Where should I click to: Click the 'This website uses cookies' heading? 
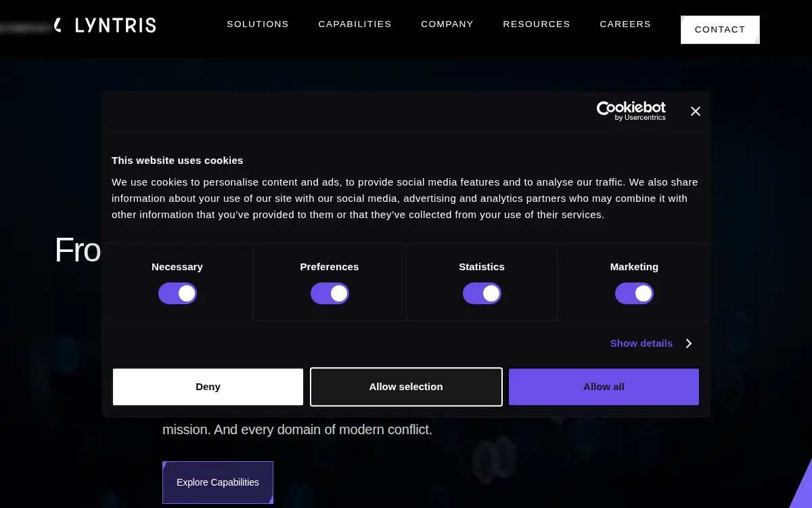click(x=177, y=161)
